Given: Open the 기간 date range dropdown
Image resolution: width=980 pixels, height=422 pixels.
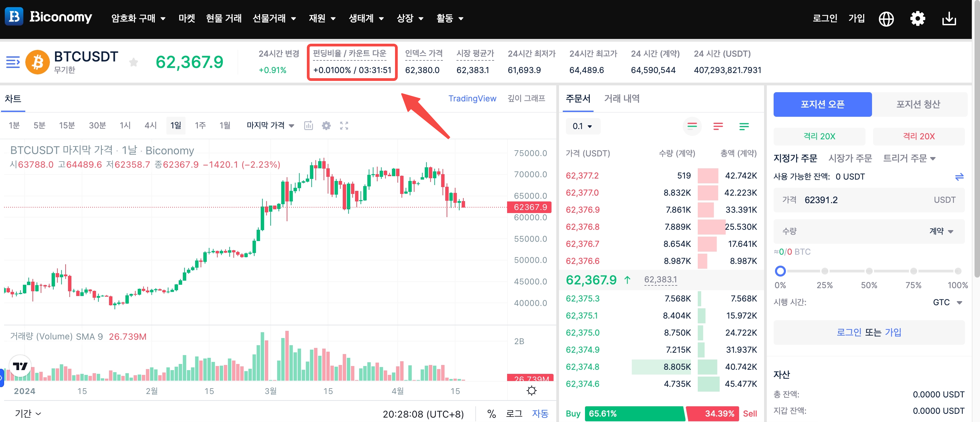Looking at the screenshot, I should click(28, 414).
